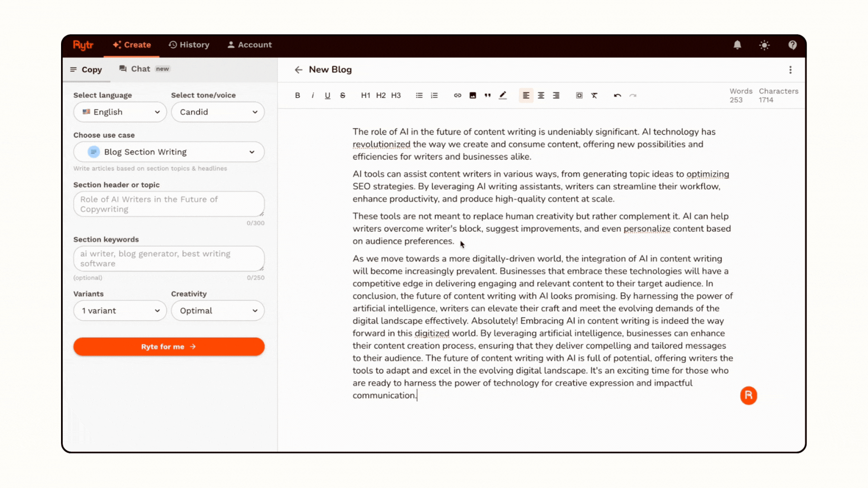Clear formatting with the format-removal icon
868x488 pixels.
click(594, 95)
